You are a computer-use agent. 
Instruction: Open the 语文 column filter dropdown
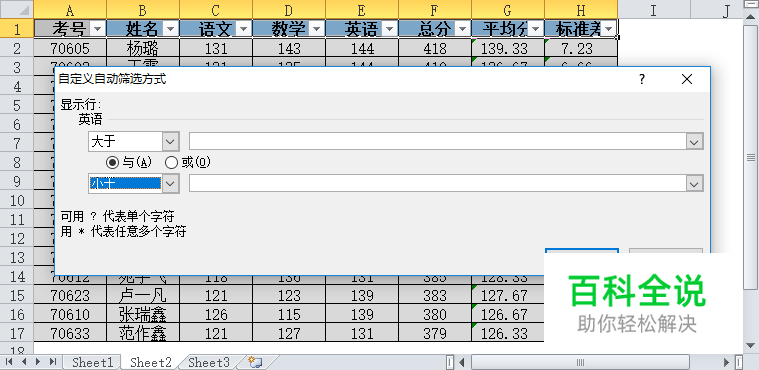[x=243, y=29]
